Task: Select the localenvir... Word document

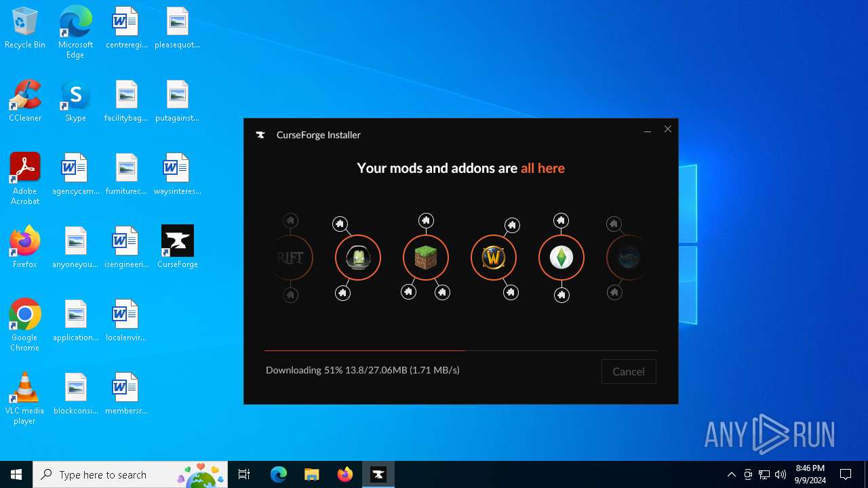Action: pos(126,320)
